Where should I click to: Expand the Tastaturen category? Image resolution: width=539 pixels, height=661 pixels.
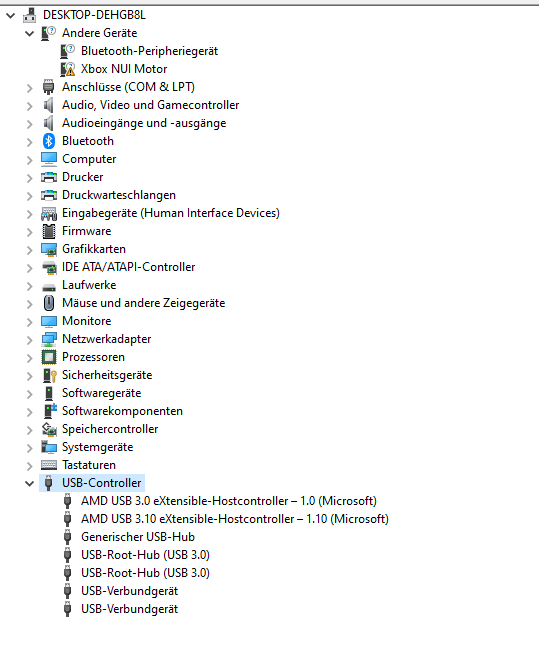(29, 466)
